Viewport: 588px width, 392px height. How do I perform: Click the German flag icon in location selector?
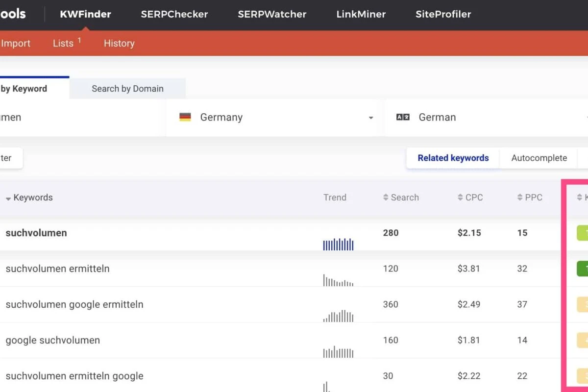pos(185,117)
